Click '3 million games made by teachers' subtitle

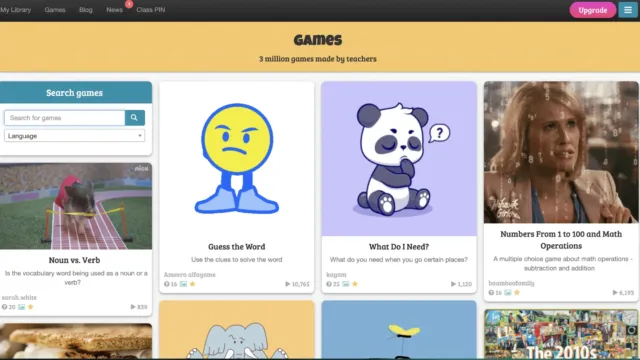point(318,59)
